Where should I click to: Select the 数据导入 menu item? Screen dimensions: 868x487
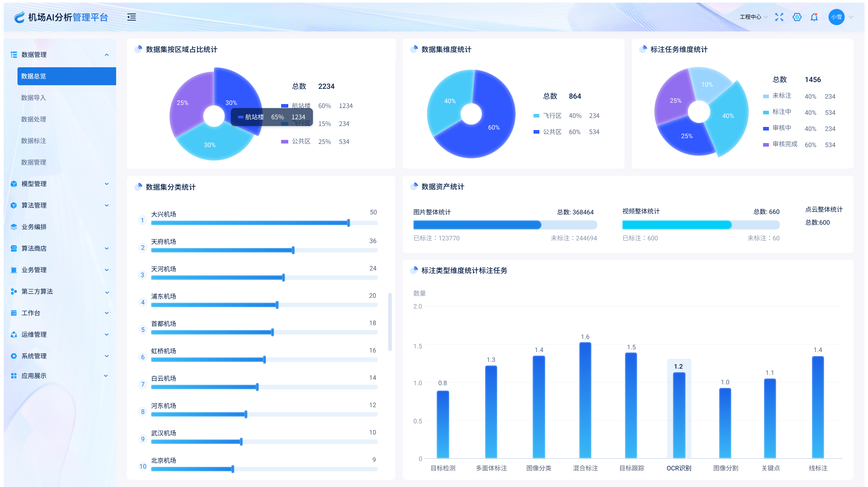click(x=34, y=98)
